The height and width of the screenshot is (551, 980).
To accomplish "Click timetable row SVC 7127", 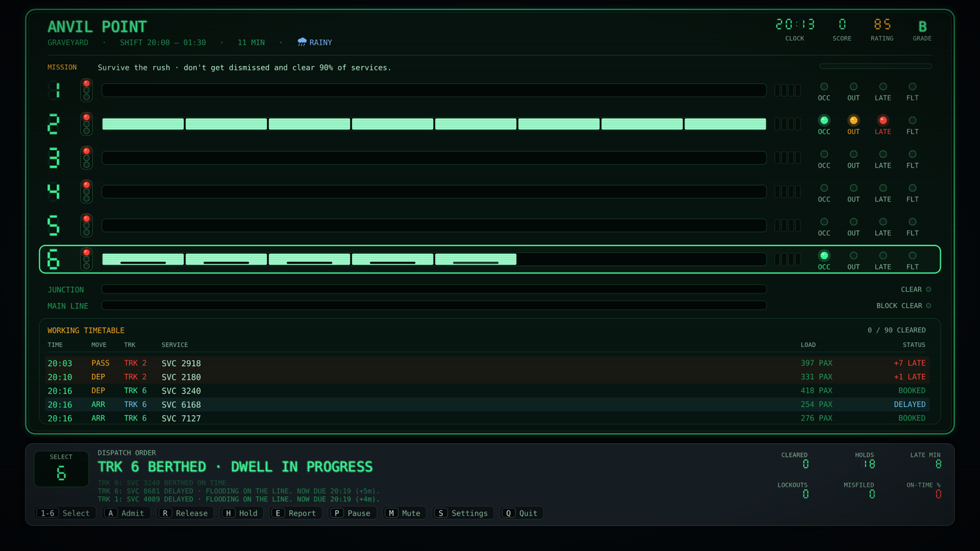I will tap(487, 418).
